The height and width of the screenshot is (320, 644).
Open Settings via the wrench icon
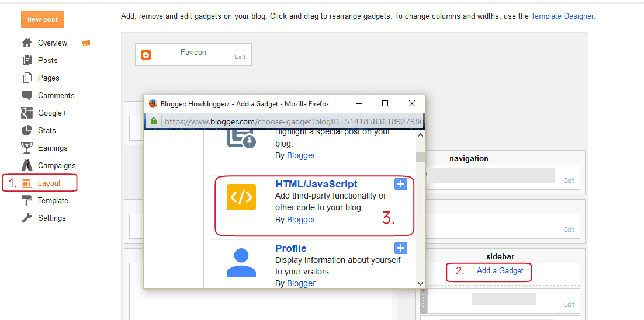pyautogui.click(x=27, y=218)
